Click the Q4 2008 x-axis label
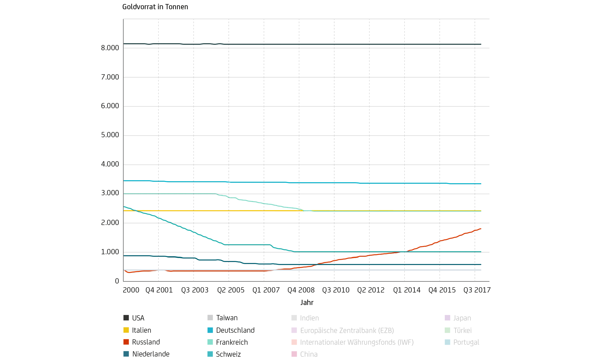Viewport: 590px width, 364px height. point(301,290)
